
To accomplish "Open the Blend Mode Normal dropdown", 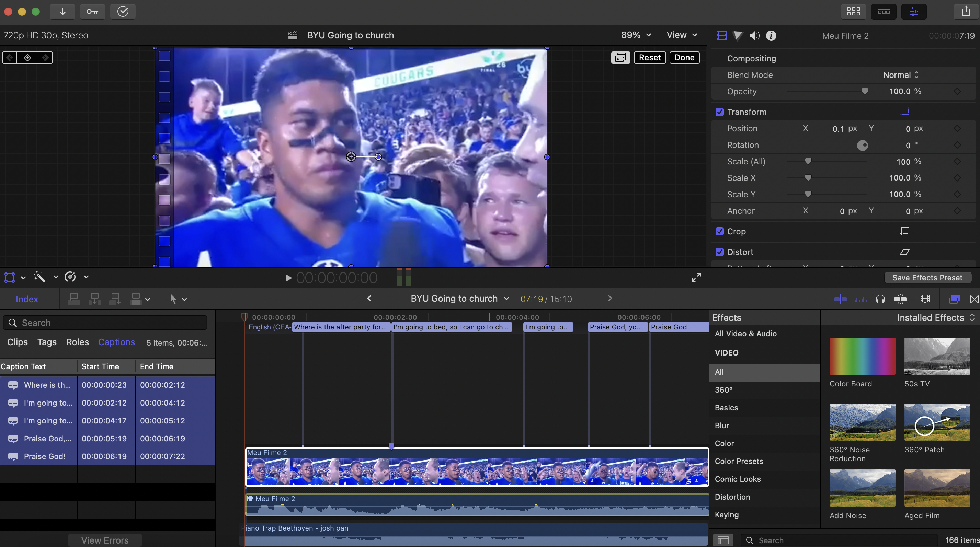I will click(x=900, y=75).
